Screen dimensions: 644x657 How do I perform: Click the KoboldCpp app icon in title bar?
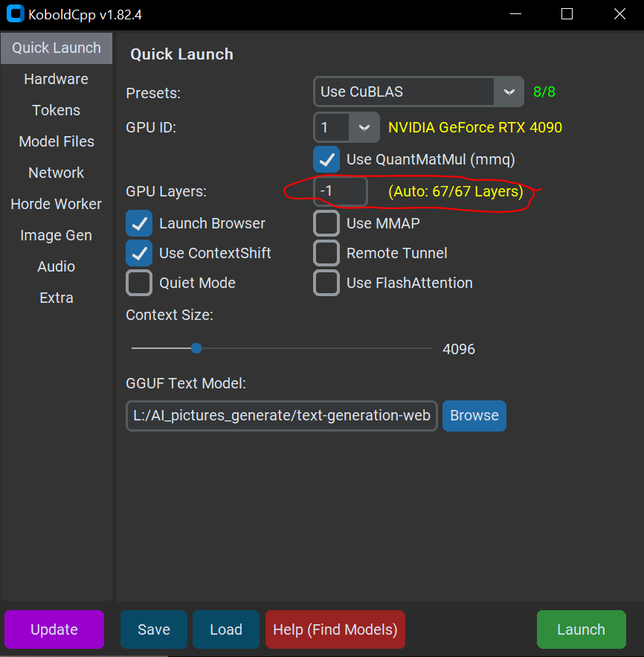click(x=15, y=14)
